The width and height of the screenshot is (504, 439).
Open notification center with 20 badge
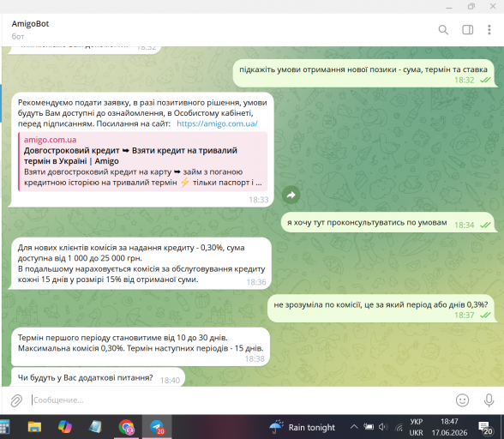click(x=485, y=428)
